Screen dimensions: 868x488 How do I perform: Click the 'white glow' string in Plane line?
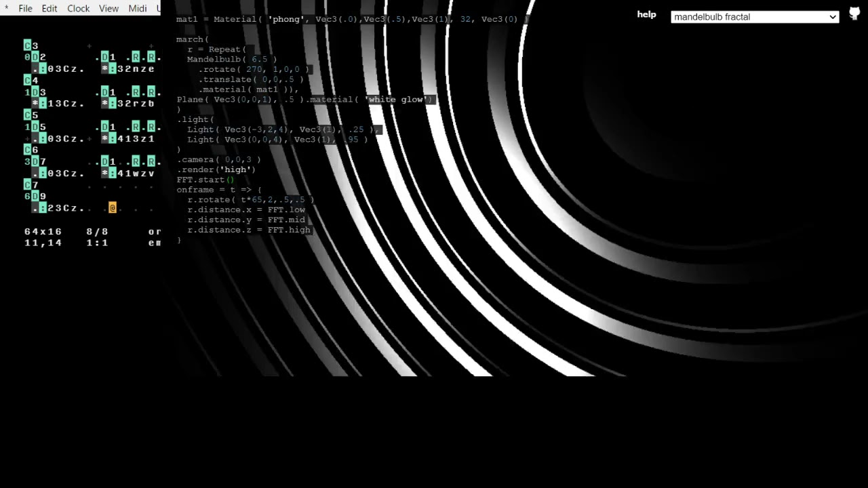tap(398, 100)
